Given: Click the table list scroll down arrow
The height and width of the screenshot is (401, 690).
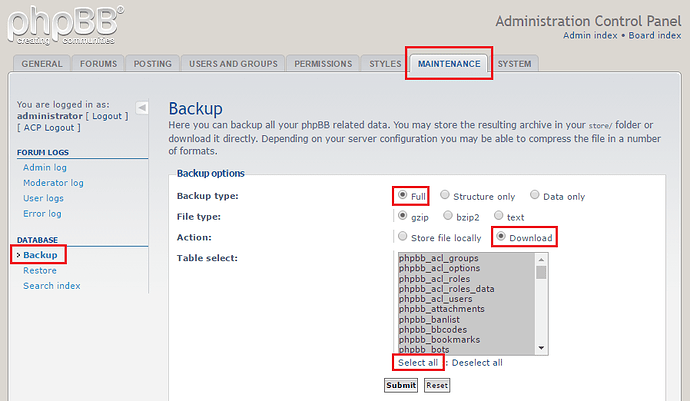Looking at the screenshot, I should pyautogui.click(x=541, y=348).
